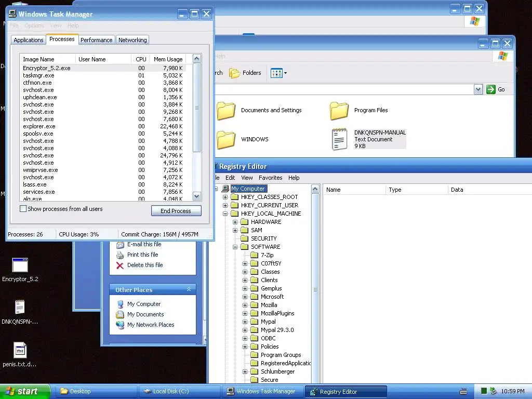
Task: Expand HKEY_CLASSES_ROOT registry key
Action: coord(225,197)
